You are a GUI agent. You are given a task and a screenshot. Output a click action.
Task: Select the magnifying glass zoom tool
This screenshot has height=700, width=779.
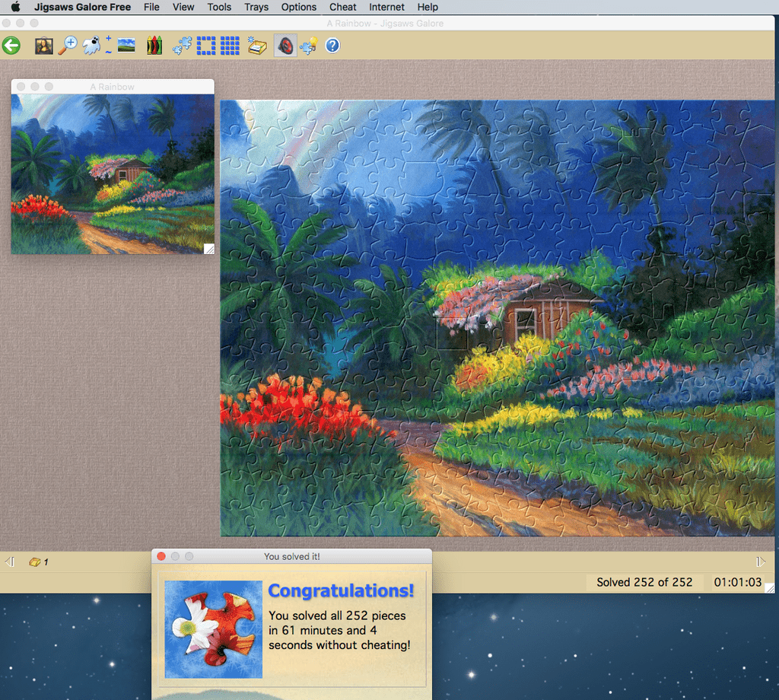68,46
